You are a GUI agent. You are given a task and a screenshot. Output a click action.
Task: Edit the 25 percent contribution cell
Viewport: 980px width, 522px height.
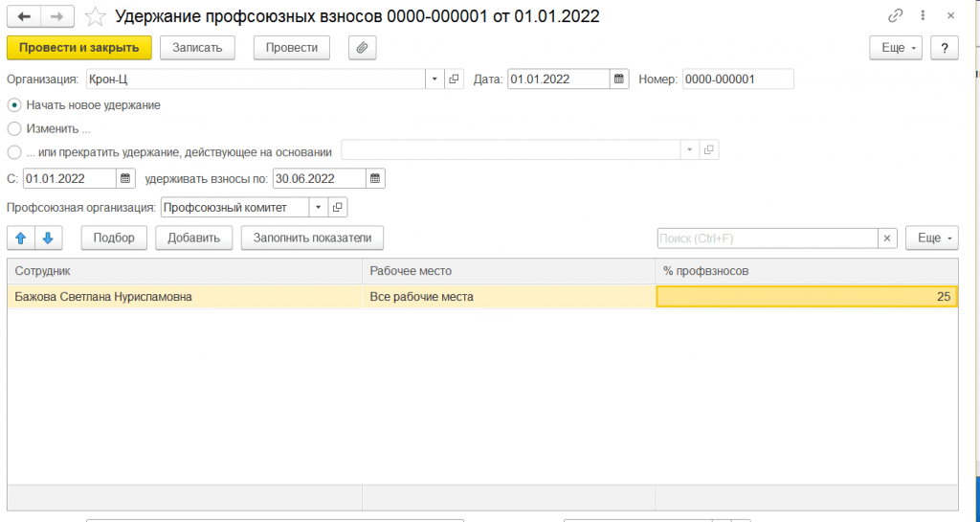tap(807, 297)
